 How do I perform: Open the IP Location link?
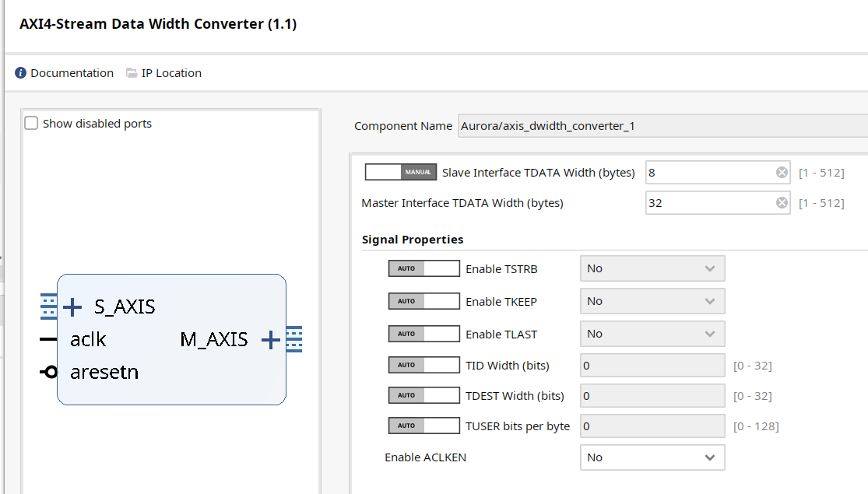click(x=171, y=73)
